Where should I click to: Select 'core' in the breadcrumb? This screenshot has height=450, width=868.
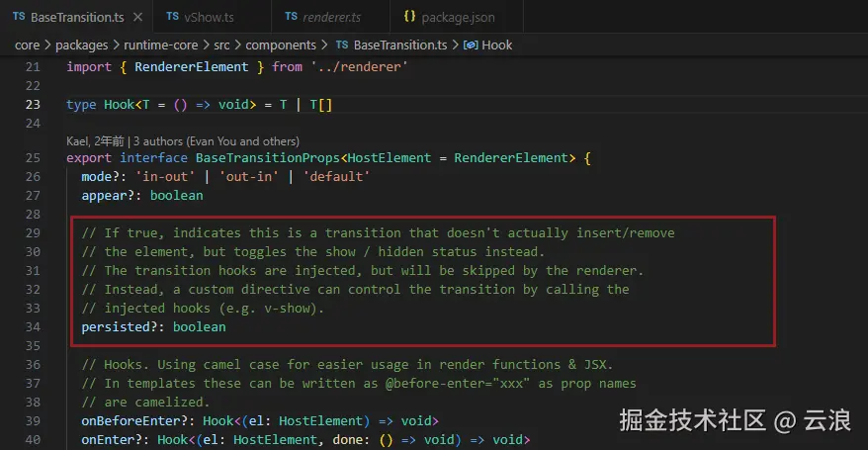coord(27,45)
